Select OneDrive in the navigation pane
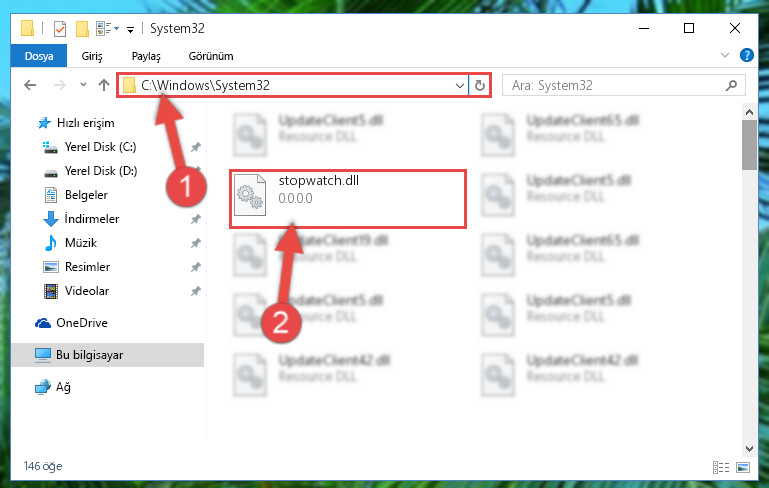Viewport: 769px width, 488px height. point(81,323)
